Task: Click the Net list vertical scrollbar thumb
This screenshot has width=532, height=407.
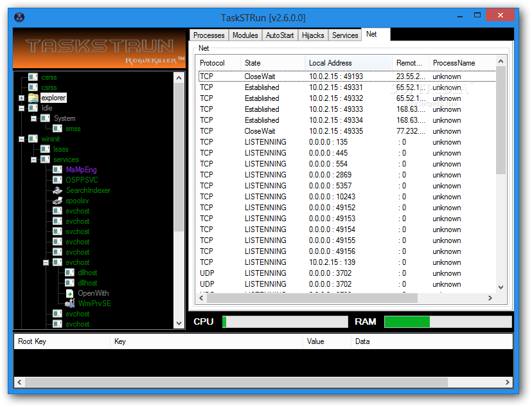Action: coord(501,120)
